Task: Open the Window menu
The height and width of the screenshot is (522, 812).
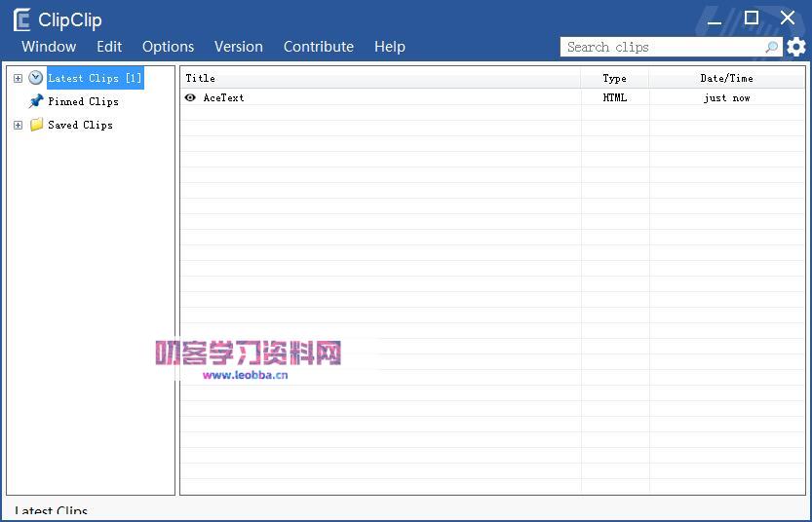Action: tap(49, 47)
